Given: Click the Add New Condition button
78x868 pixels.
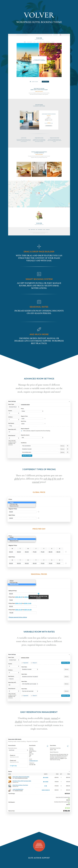Looking at the screenshot, I should click(x=27, y=456).
